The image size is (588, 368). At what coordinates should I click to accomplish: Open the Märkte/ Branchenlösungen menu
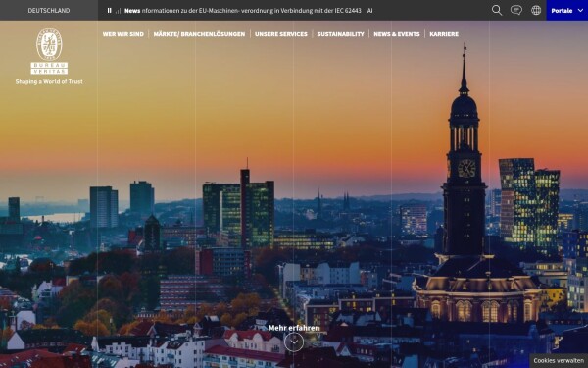click(199, 34)
